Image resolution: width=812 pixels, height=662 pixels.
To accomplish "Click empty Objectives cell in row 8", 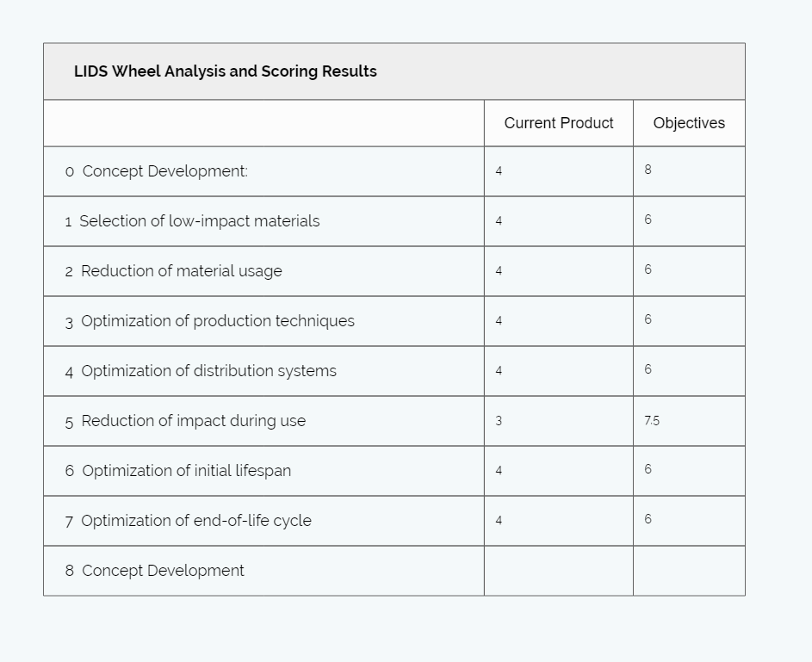I will (x=689, y=571).
